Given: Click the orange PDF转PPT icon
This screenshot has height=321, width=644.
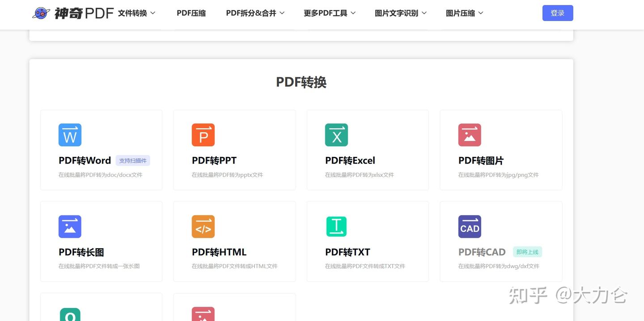Looking at the screenshot, I should click(203, 135).
